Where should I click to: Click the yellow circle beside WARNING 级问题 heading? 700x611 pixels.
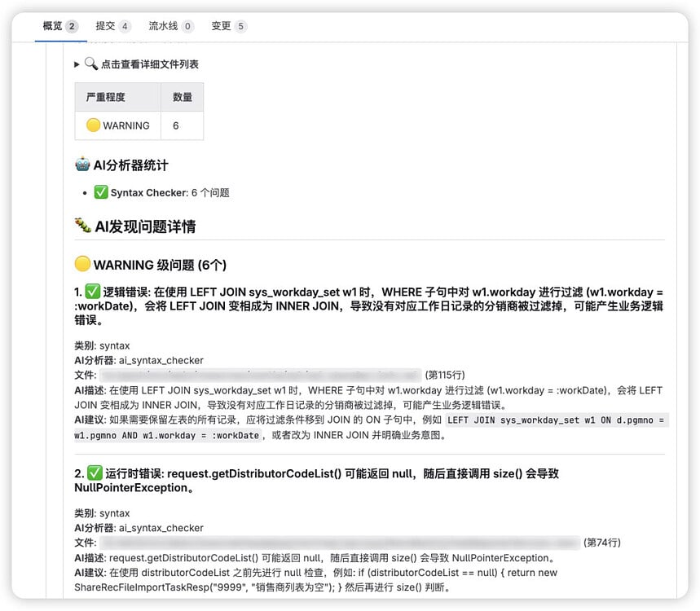tap(82, 264)
